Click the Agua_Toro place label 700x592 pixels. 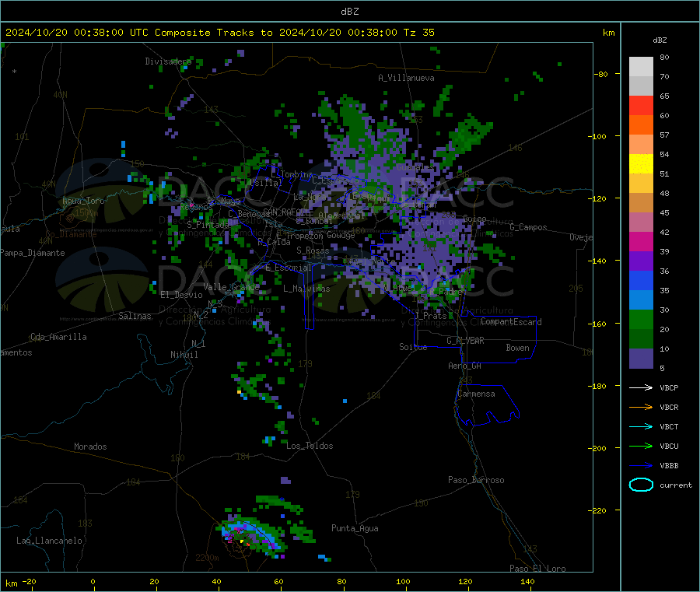point(83,201)
